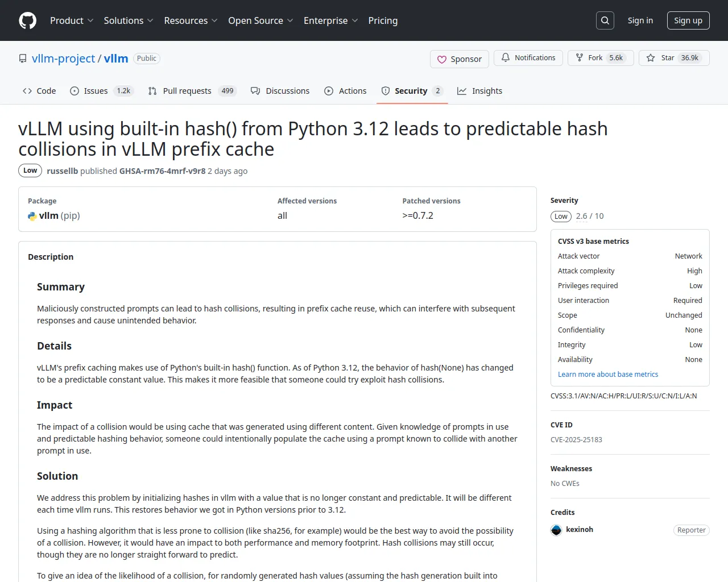Expand the Solutions menu
The image size is (728, 582).
129,20
